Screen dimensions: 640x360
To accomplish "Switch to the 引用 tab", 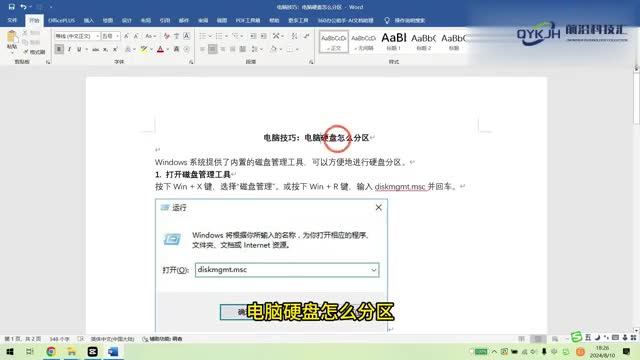I will (164, 20).
